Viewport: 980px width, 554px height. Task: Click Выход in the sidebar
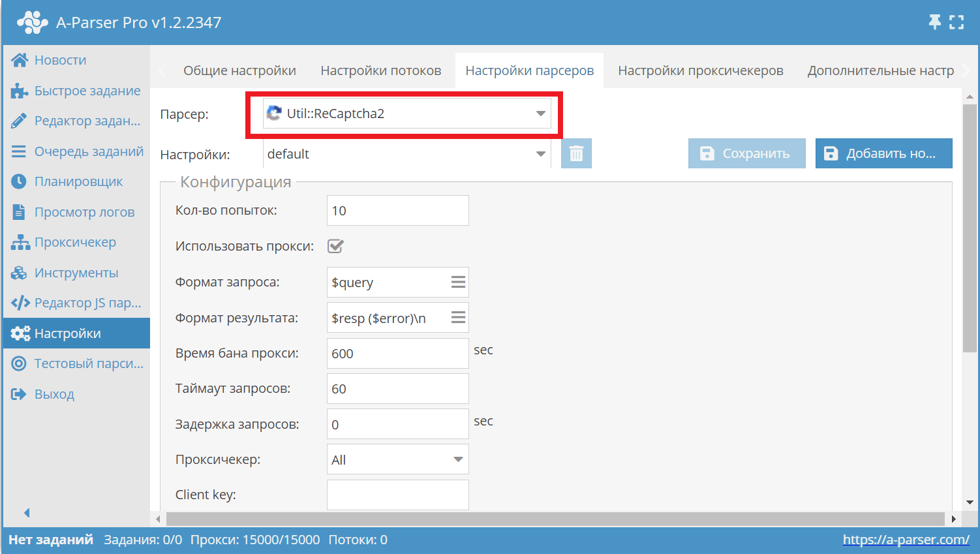[76, 394]
